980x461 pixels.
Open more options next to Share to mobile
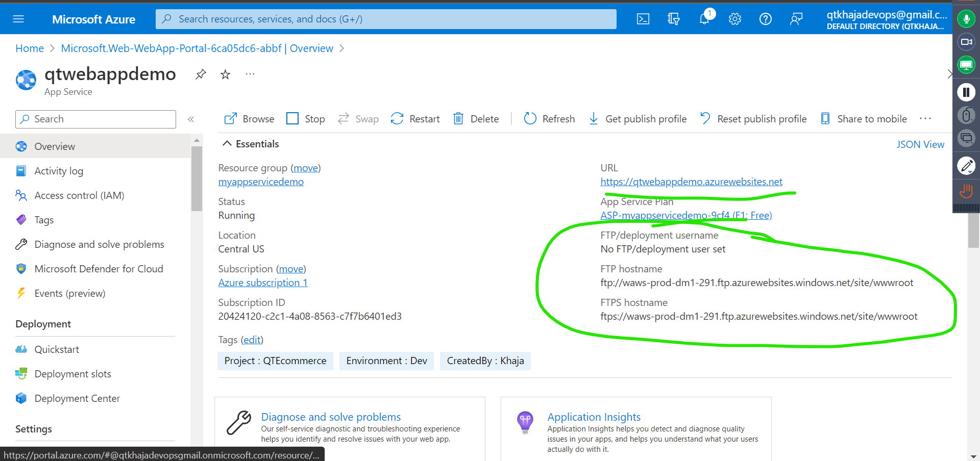click(925, 118)
